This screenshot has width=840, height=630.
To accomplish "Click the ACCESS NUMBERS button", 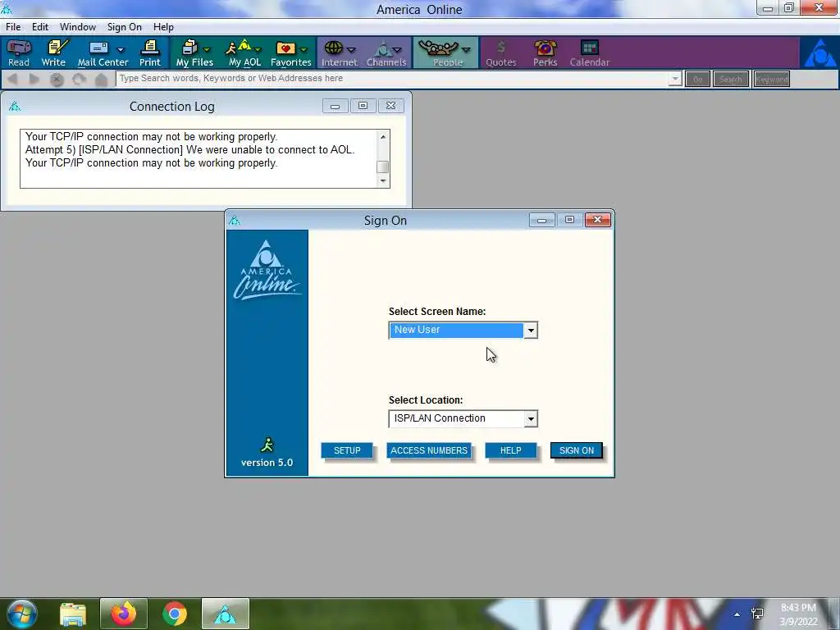I will (429, 450).
